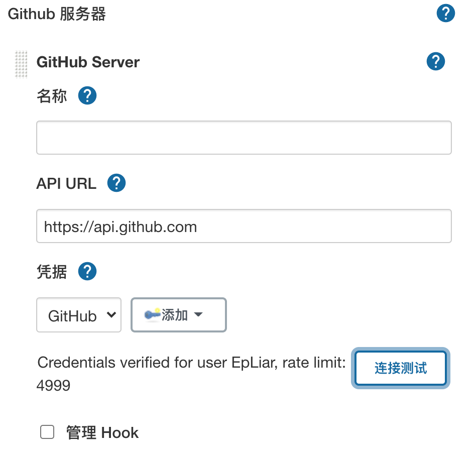Screen dimensions: 476x452
Task: Click the Github 服务器 section title
Action: tap(57, 14)
